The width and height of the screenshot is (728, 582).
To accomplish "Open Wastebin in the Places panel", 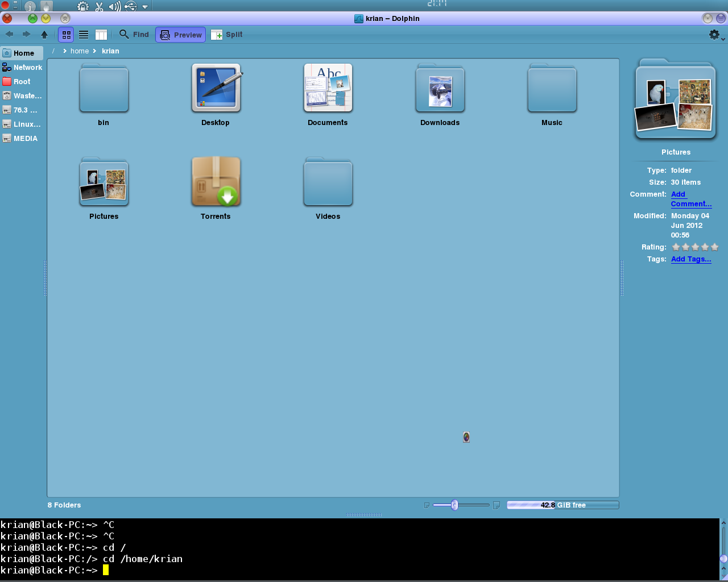I will [22, 95].
